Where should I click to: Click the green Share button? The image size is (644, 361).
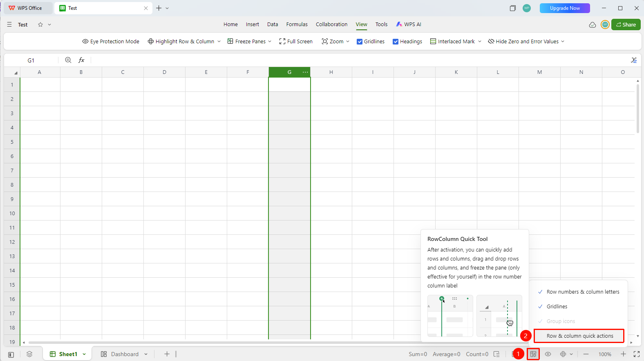[626, 25]
